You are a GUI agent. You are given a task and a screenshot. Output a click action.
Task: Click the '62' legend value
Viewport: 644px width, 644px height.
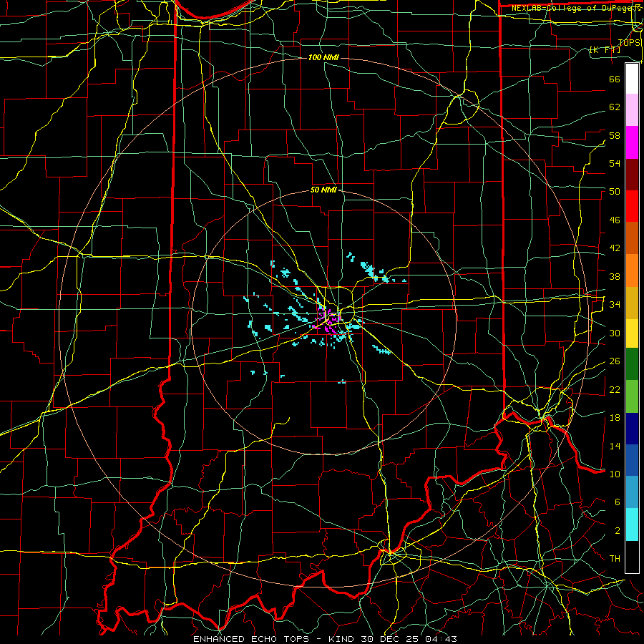[615, 107]
